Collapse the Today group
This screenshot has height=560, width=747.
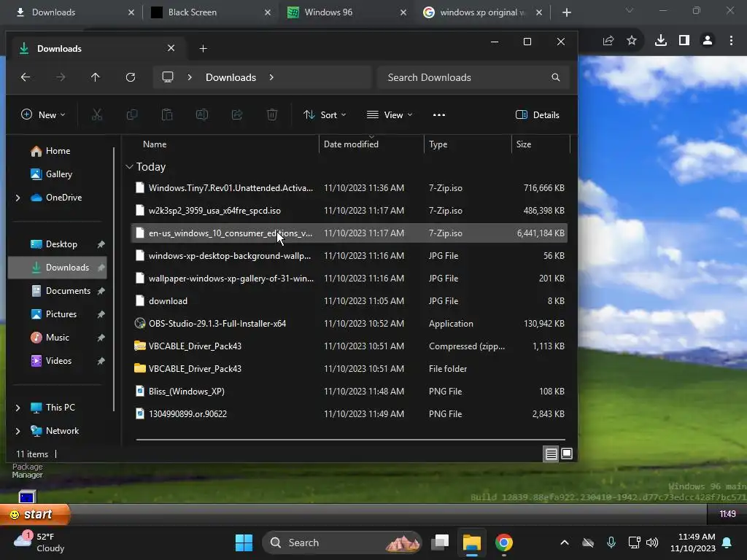coord(129,167)
